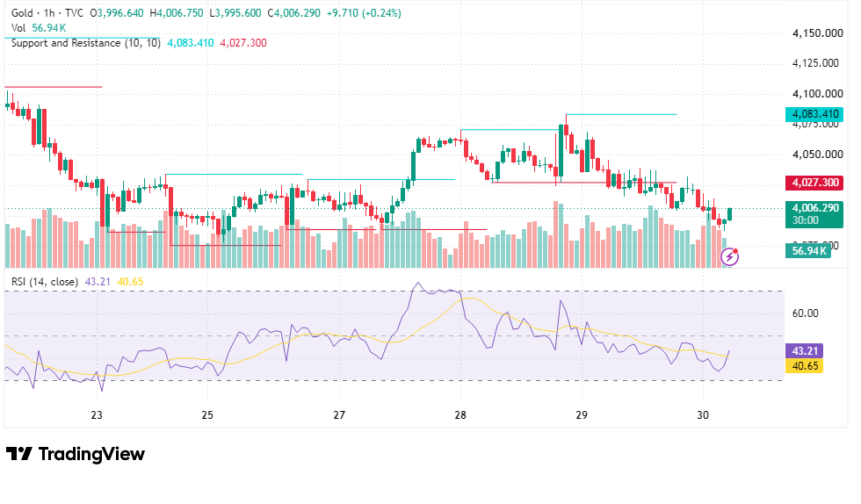Click the 43.21 RSI value label on the axis
Screen dimensions: 861x504
coord(805,351)
